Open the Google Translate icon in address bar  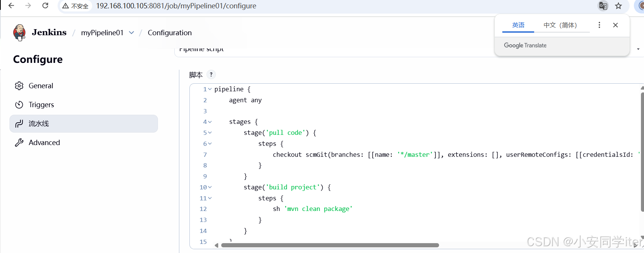pos(603,6)
